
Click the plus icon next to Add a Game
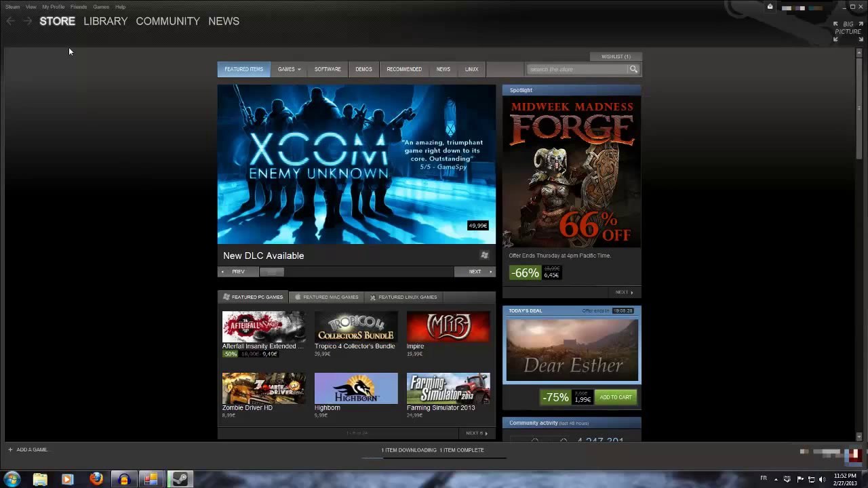(10, 449)
